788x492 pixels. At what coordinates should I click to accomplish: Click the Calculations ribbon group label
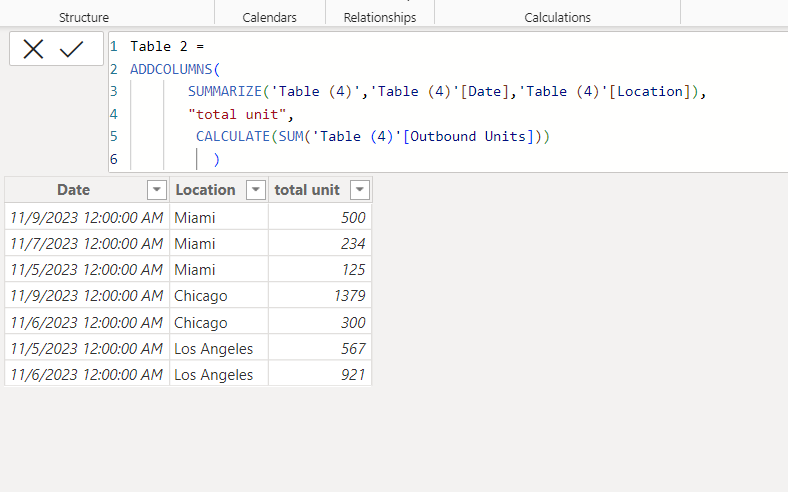click(x=557, y=18)
